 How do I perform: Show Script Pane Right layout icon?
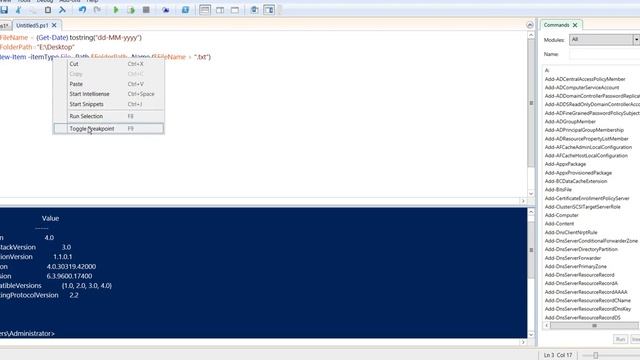[220, 10]
